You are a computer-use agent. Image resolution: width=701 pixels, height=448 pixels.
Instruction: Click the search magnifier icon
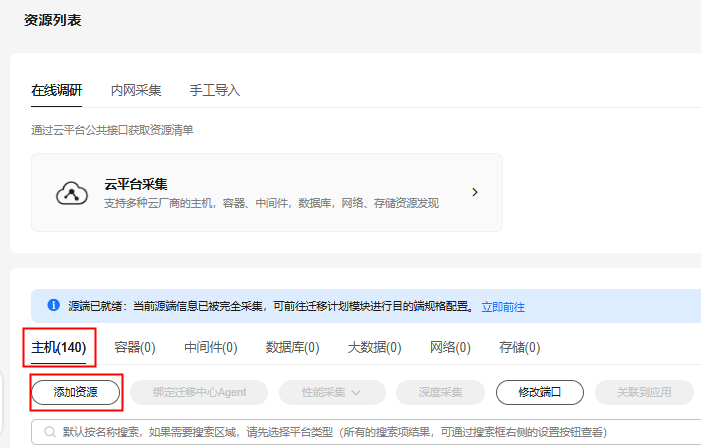[x=50, y=432]
